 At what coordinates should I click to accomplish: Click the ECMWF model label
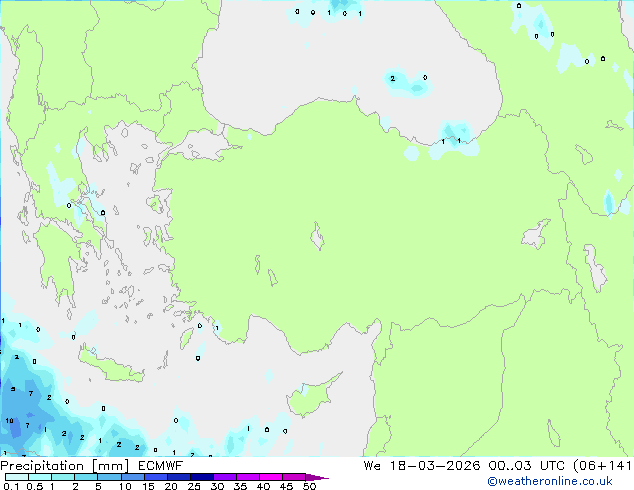161,466
